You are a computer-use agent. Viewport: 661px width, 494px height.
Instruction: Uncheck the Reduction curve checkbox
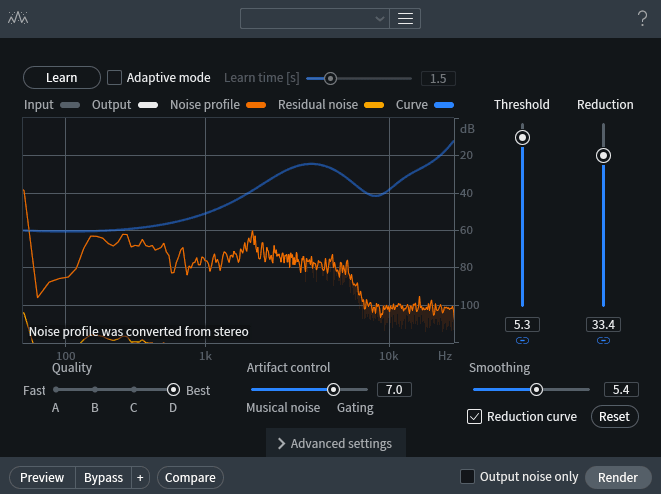[474, 416]
